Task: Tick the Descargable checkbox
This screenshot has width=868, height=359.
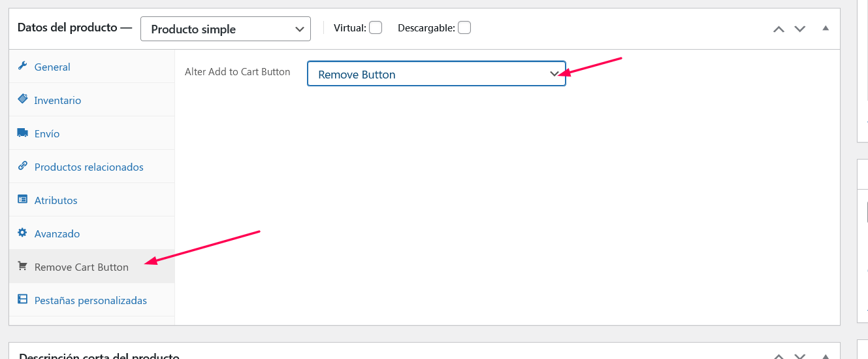Action: click(464, 27)
